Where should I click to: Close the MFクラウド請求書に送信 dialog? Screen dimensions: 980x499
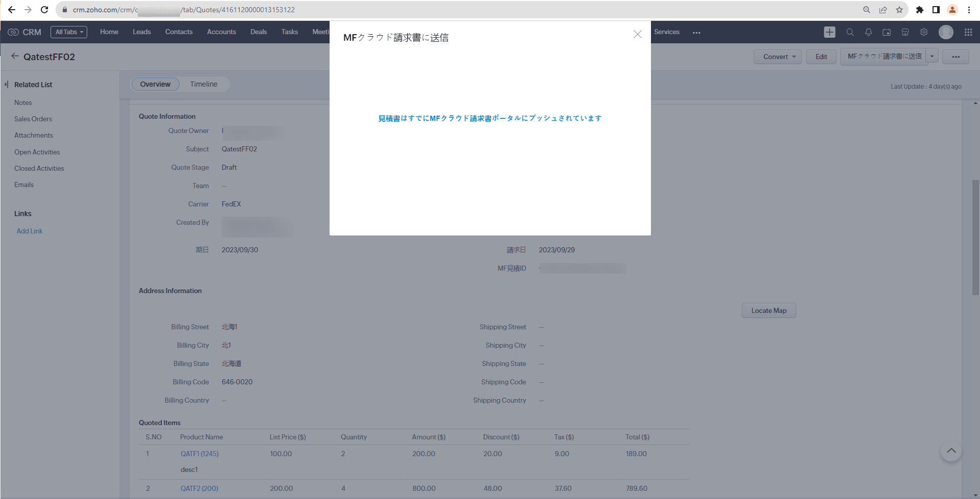pos(637,34)
